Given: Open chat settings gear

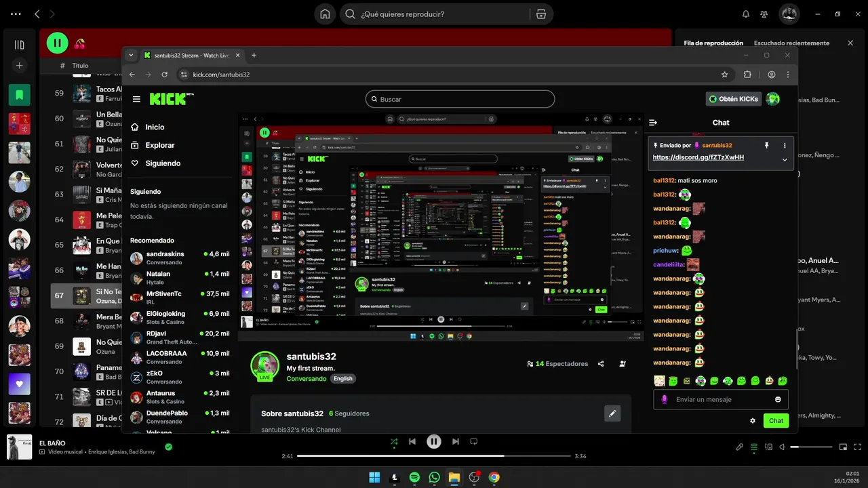Looking at the screenshot, I should [753, 420].
